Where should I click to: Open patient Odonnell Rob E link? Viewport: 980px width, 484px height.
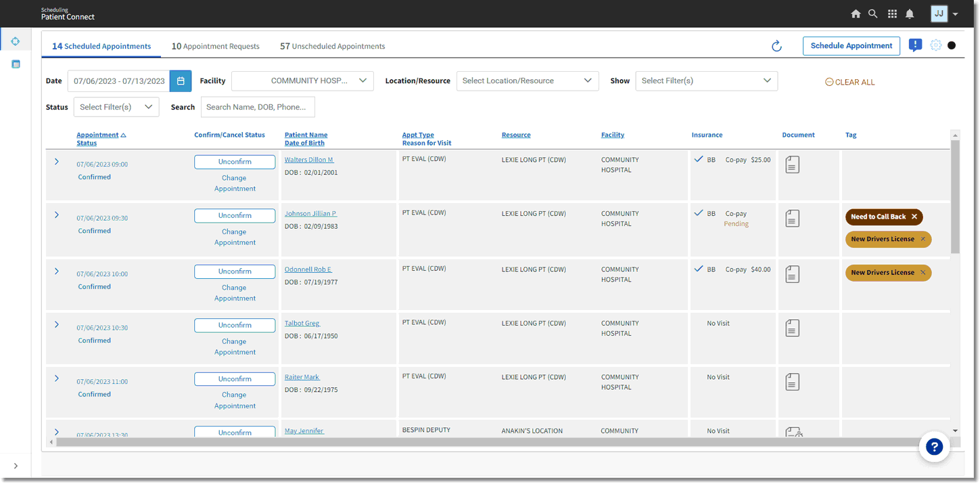click(x=308, y=269)
